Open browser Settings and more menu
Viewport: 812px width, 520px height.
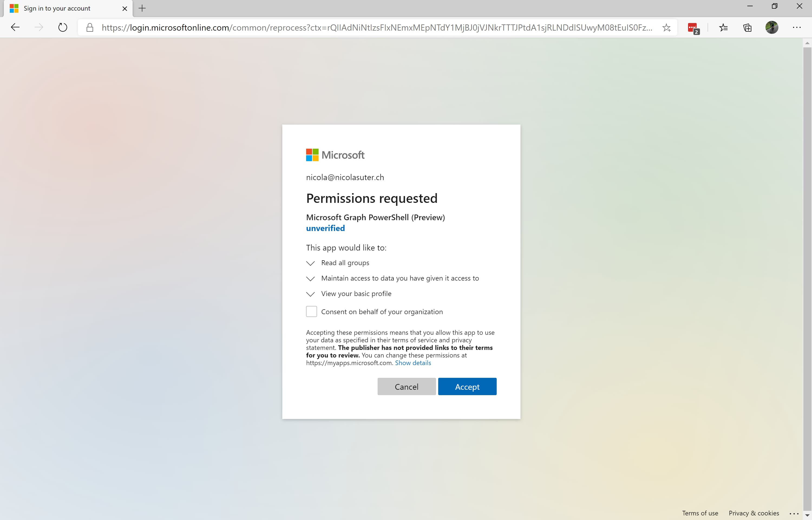tap(797, 27)
